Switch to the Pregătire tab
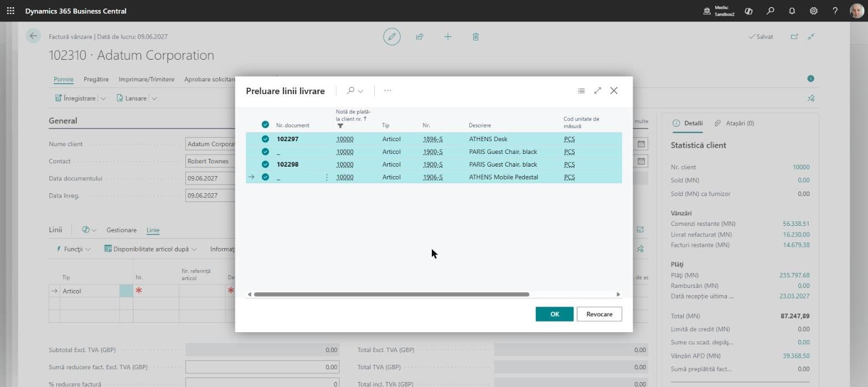The width and height of the screenshot is (868, 387). [x=96, y=79]
